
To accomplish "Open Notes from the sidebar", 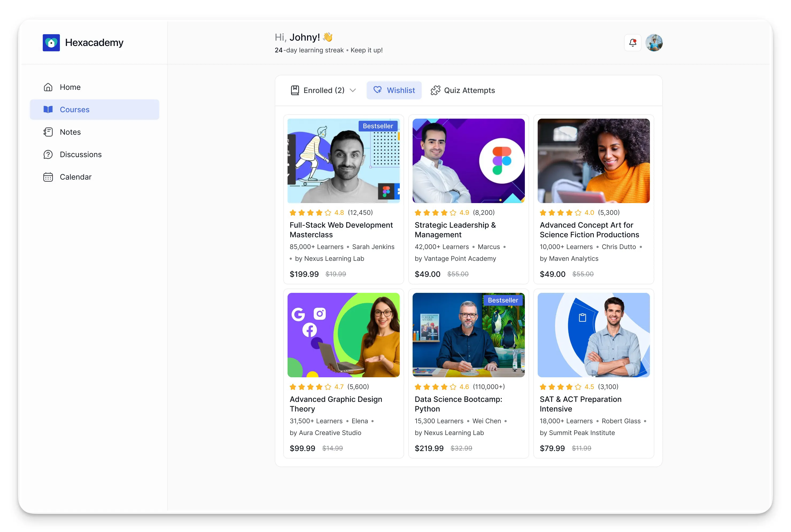I will (94, 132).
